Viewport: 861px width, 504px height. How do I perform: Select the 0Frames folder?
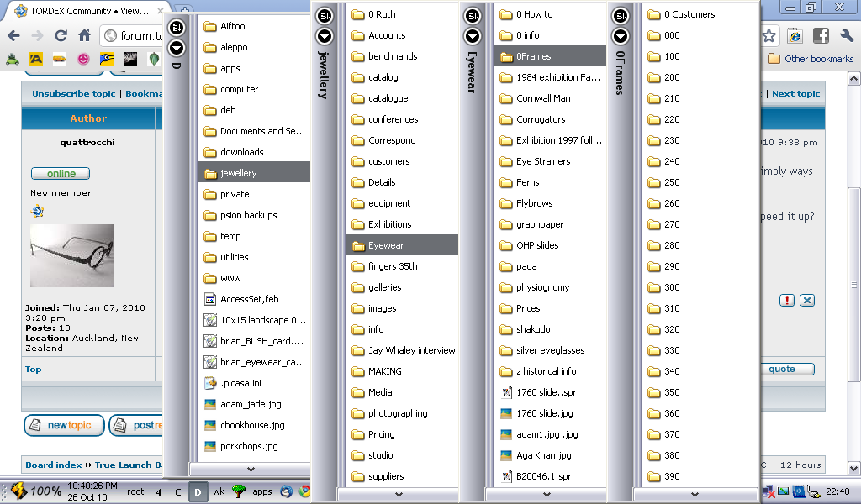pyautogui.click(x=533, y=56)
